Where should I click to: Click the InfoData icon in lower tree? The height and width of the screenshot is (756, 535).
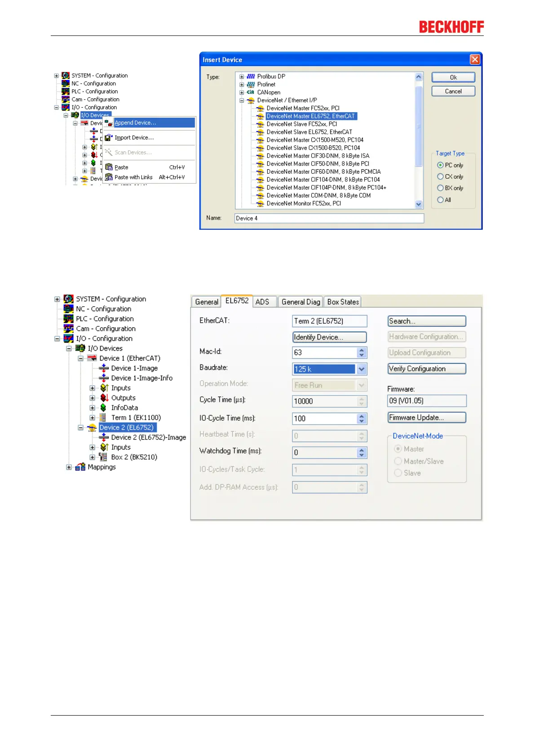point(103,408)
